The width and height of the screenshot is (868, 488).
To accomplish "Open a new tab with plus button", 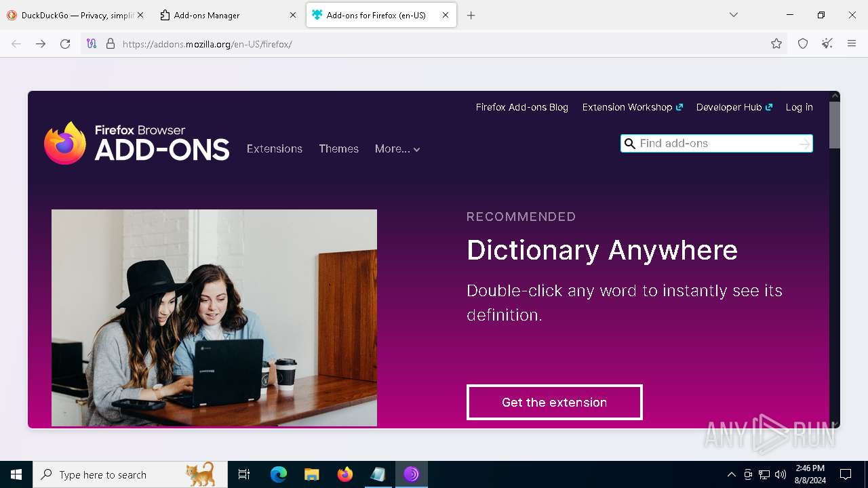I will (x=471, y=16).
